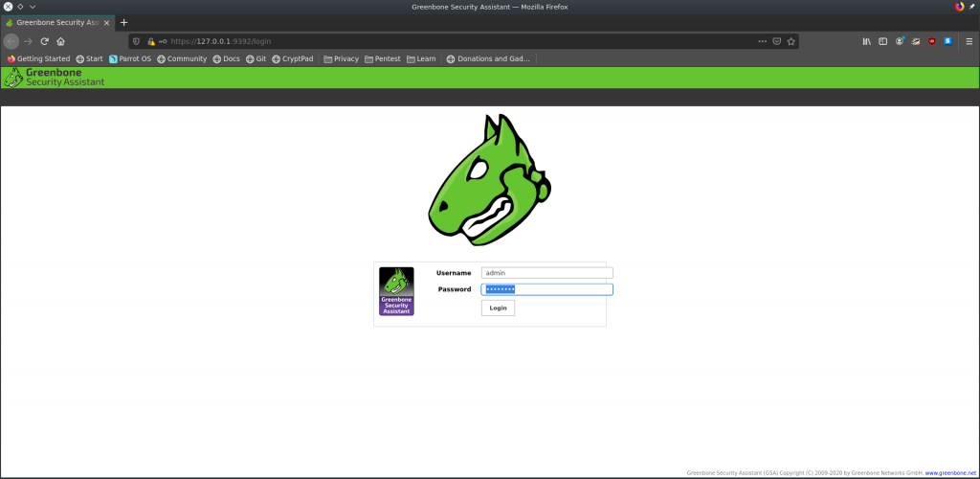Bookmark this page with the star

coord(791,41)
